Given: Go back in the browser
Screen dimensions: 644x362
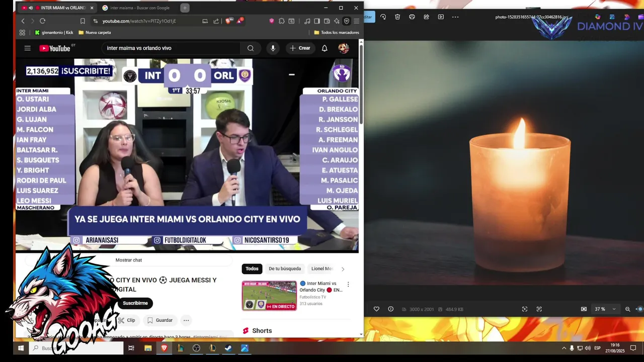Looking at the screenshot, I should coord(23,21).
